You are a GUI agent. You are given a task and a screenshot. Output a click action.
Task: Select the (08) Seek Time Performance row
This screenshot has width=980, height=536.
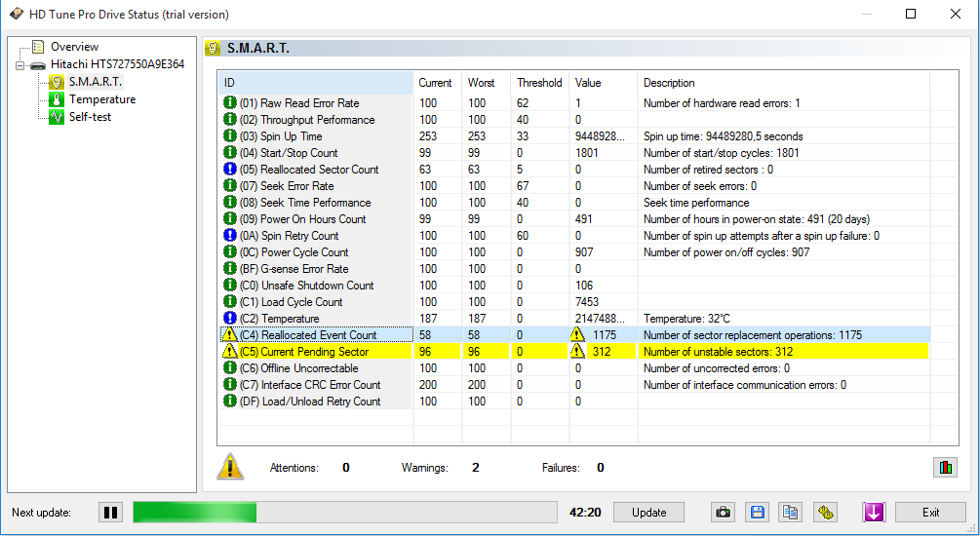pos(573,203)
